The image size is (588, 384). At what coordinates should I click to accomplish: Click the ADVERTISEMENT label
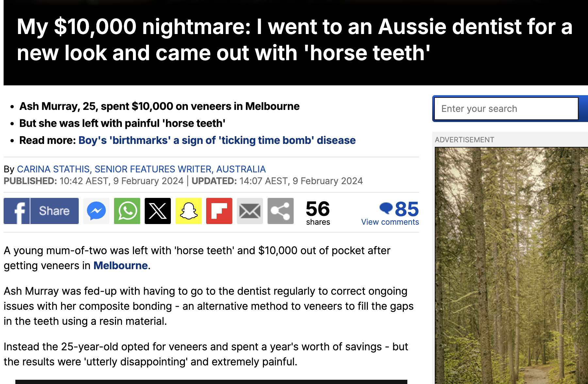[465, 140]
